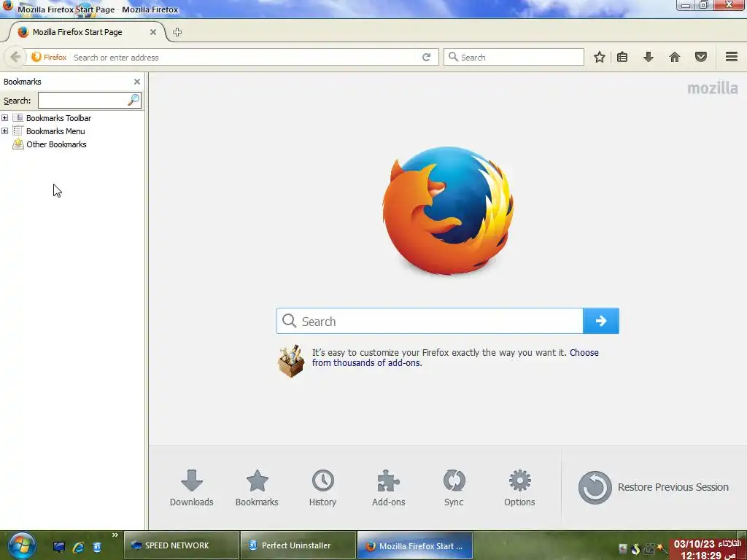Click the start page center Search field
The image size is (747, 560).
[x=430, y=321]
